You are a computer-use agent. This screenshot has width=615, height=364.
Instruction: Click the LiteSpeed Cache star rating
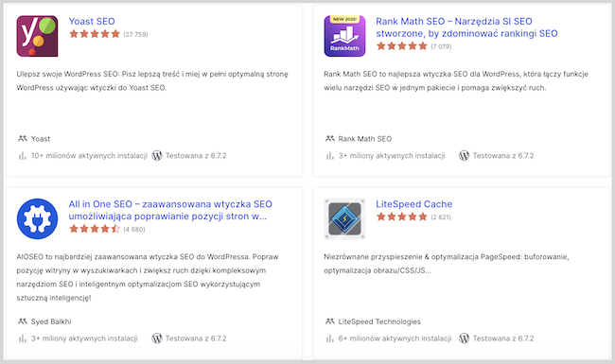point(401,217)
